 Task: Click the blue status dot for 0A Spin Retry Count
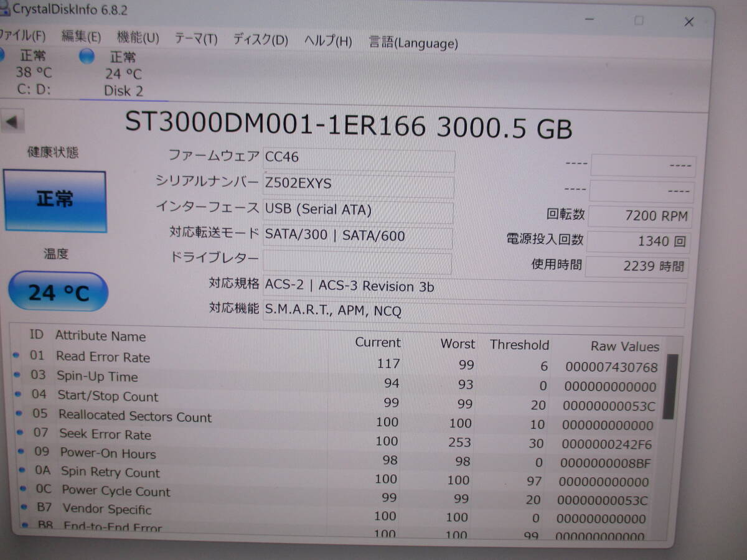[22, 470]
